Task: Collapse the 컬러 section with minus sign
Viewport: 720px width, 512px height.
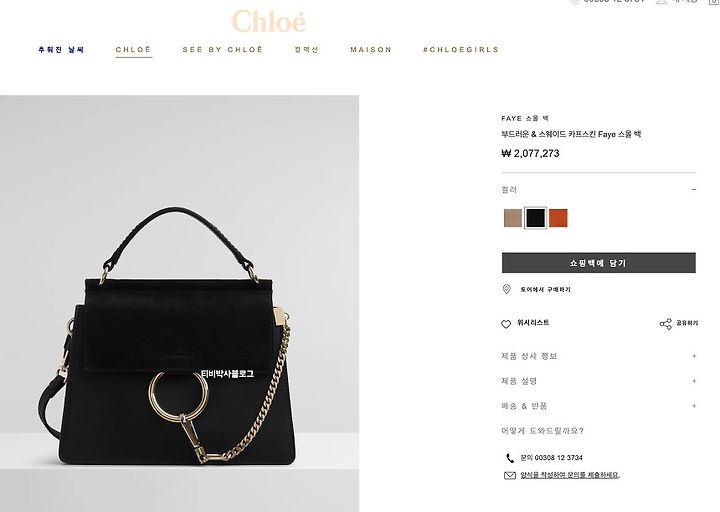Action: (694, 190)
